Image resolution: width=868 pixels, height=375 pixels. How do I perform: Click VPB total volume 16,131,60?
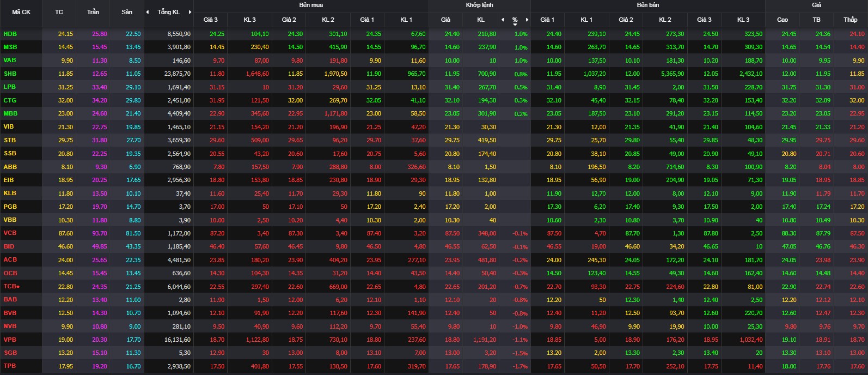click(178, 340)
